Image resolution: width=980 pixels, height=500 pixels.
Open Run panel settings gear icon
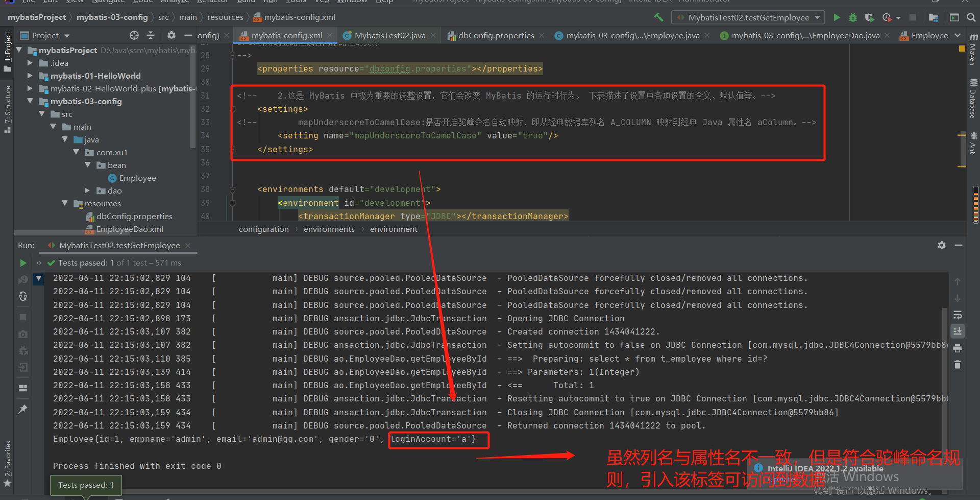(x=942, y=245)
